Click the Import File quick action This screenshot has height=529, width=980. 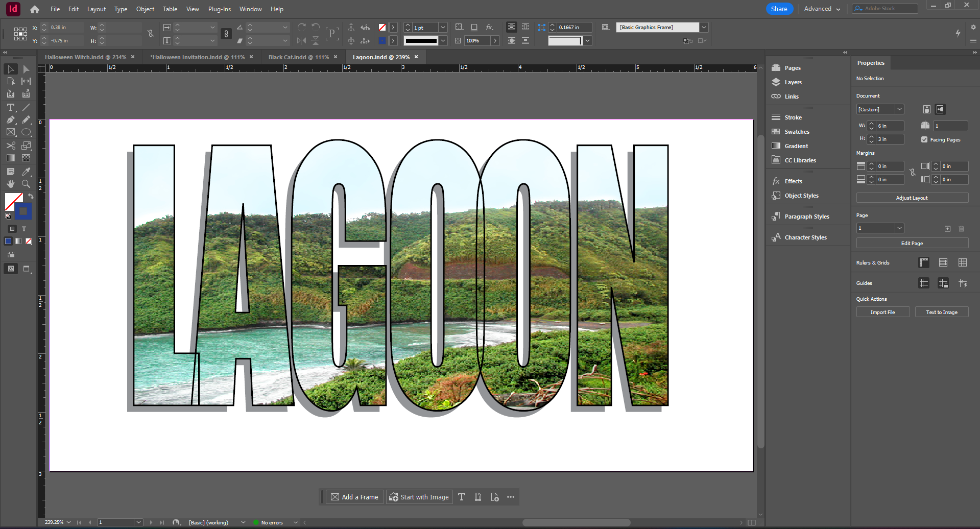(883, 312)
